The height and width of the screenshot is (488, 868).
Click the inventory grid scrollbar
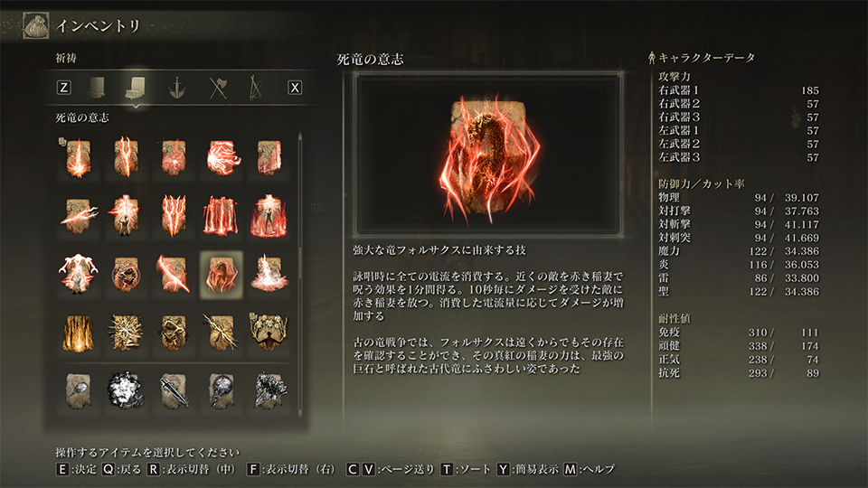tap(300, 274)
